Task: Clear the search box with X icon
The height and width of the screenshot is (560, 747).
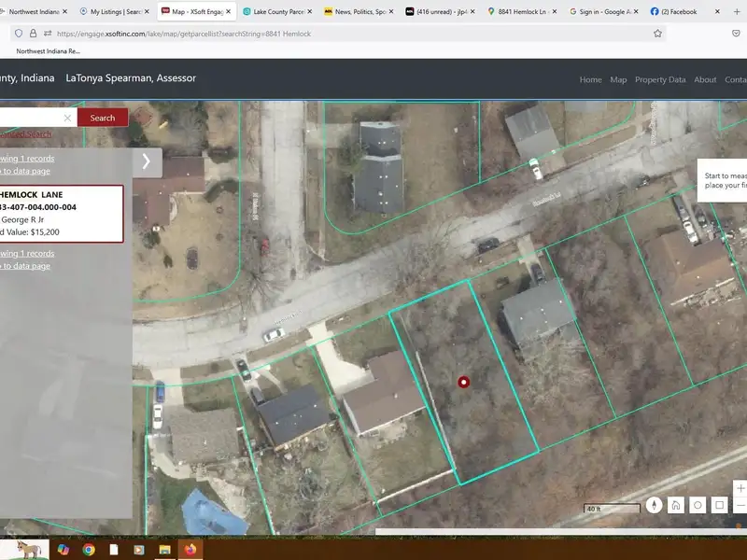Action: coord(67,118)
